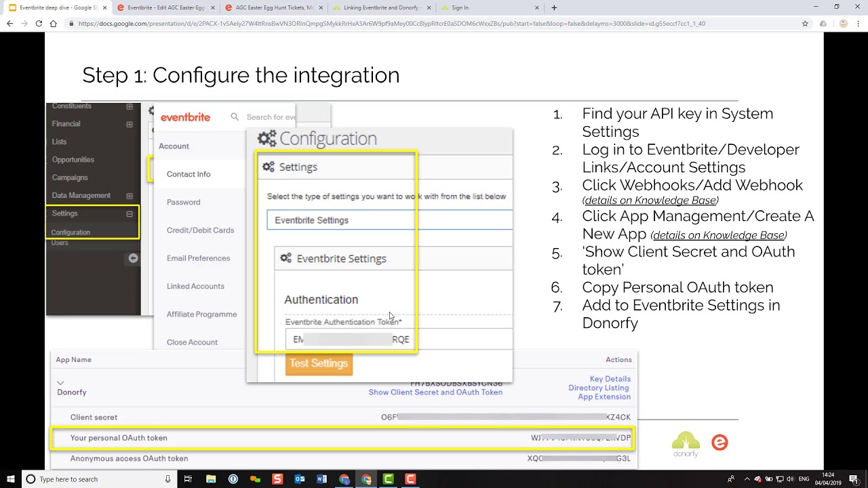Viewport: 868px width, 488px height.
Task: Open Opportunities in the Donorfy sidebar
Action: (x=73, y=159)
